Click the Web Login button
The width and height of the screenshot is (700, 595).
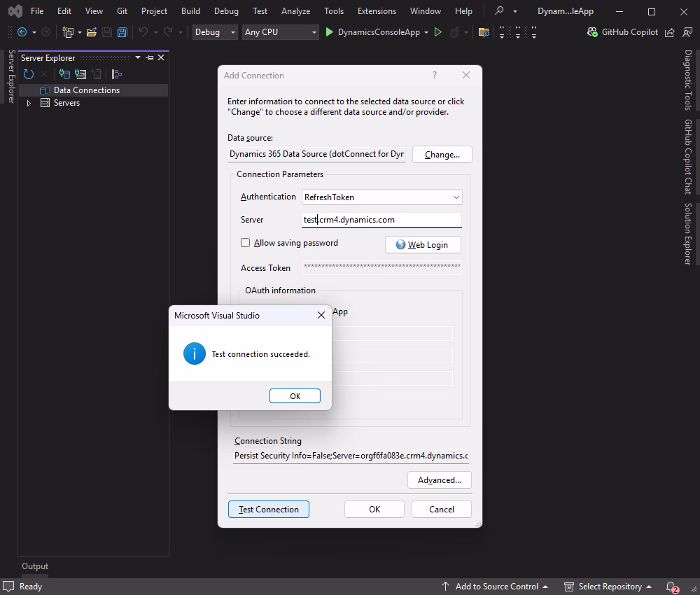pyautogui.click(x=423, y=244)
